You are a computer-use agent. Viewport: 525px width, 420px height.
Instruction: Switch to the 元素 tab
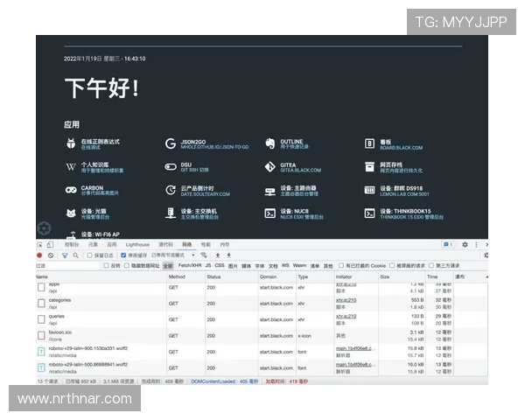(93, 245)
